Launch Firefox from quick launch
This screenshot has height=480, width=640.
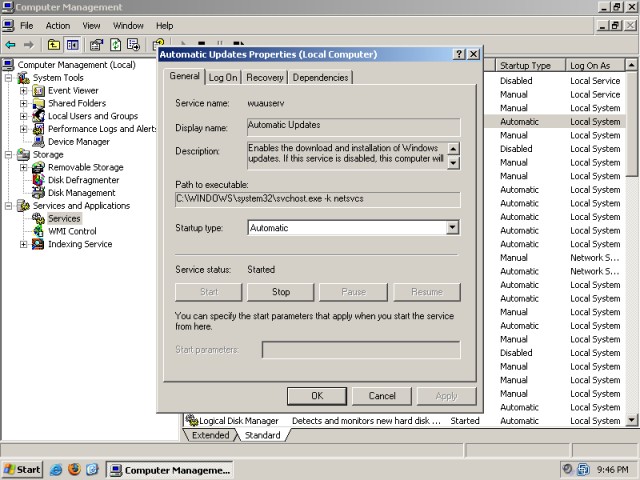pyautogui.click(x=74, y=469)
